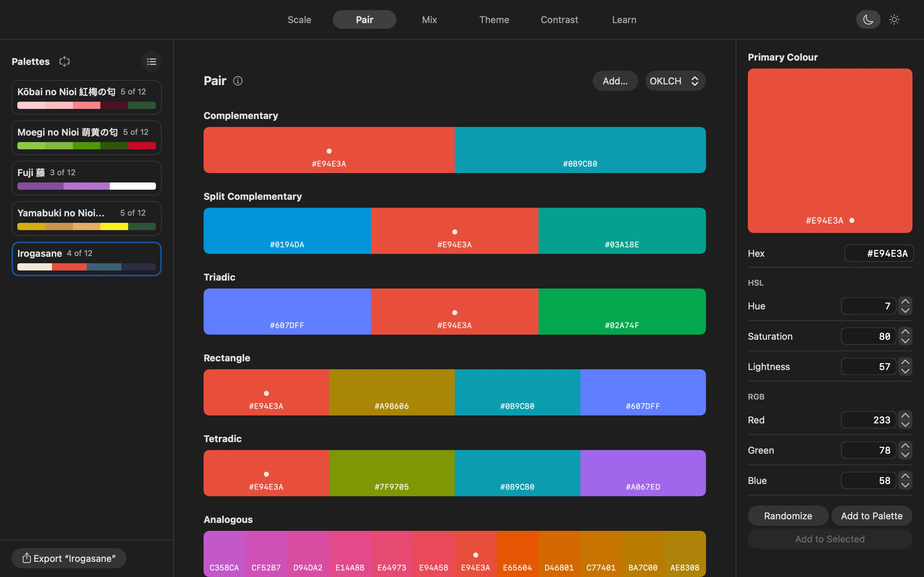This screenshot has width=924, height=577.
Task: Open the OKLCH colour space dropdown
Action: pyautogui.click(x=675, y=81)
